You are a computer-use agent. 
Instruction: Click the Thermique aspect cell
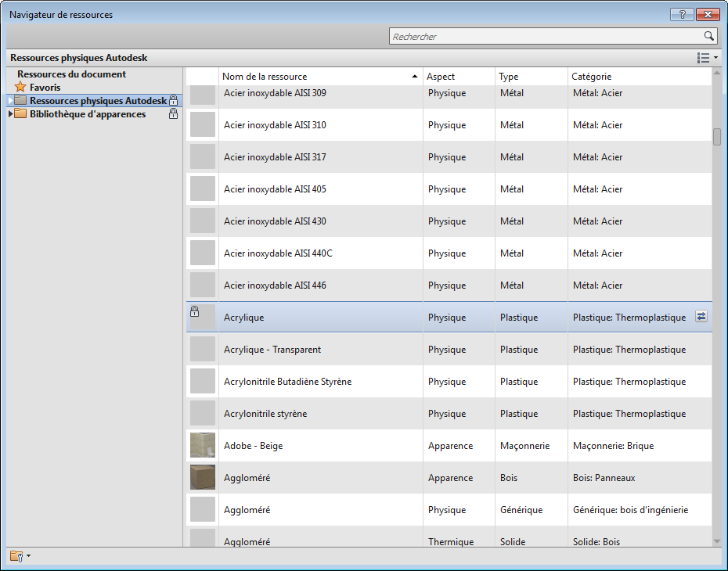pyautogui.click(x=451, y=541)
